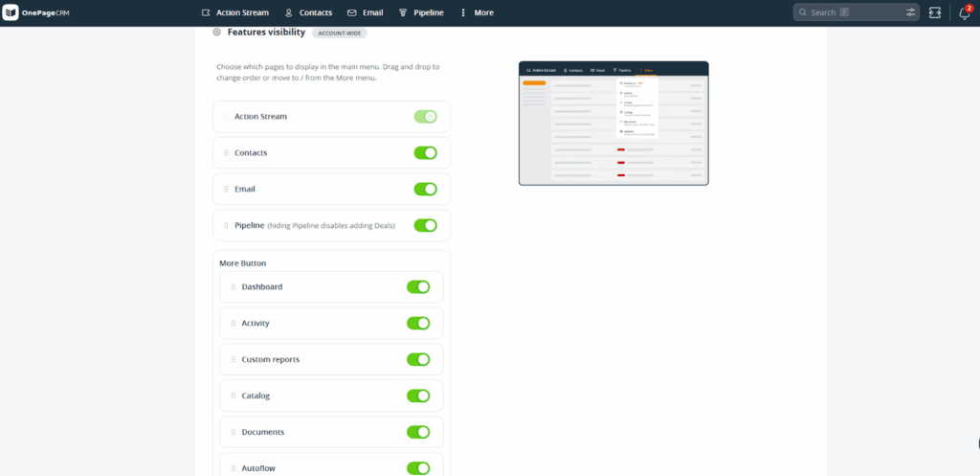Screen dimensions: 980x476
Task: Click the Custom reports label
Action: [271, 360]
